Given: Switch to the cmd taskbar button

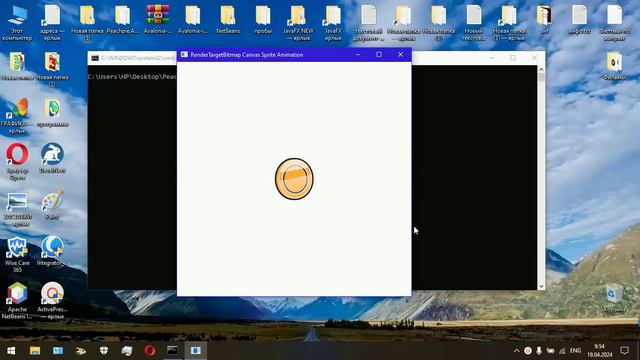Looking at the screenshot, I should click(173, 351).
